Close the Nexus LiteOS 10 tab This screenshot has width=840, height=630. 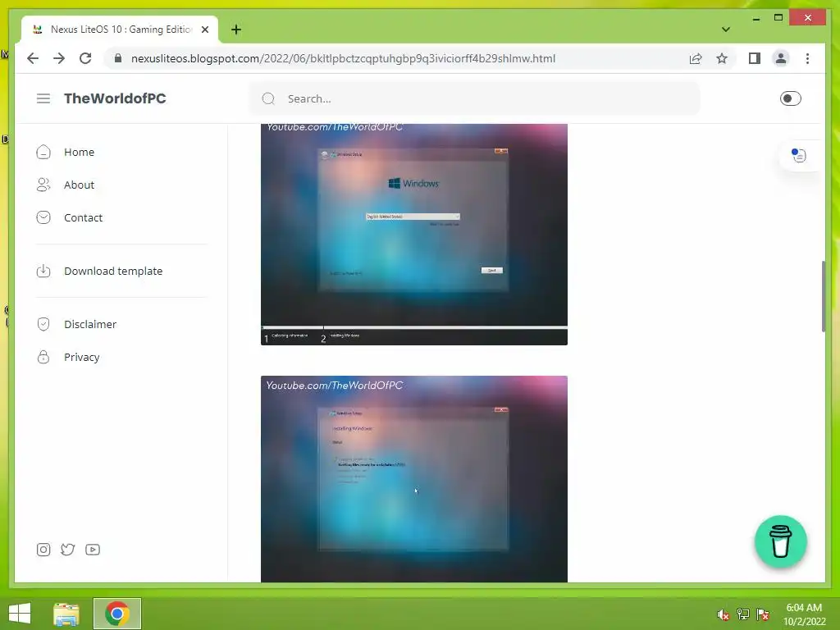coord(204,30)
